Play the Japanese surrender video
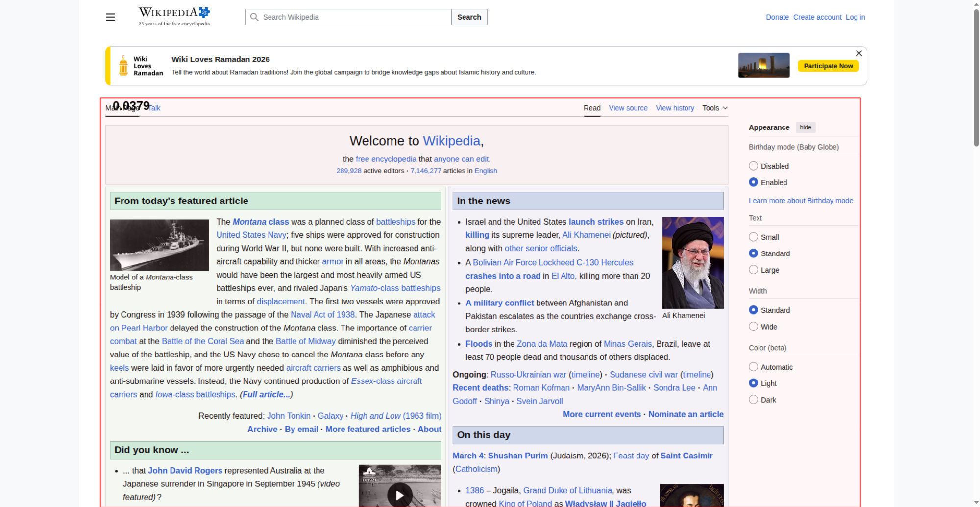980x507 pixels. 399,495
